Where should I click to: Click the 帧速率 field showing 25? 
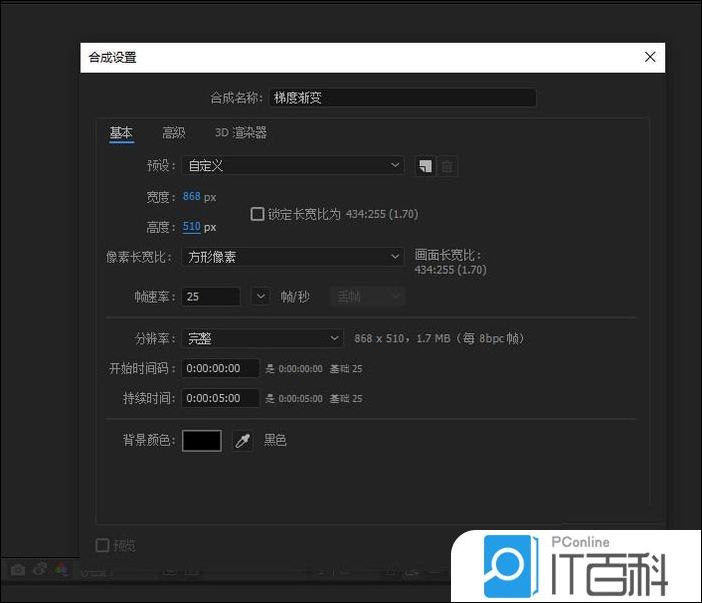[211, 296]
